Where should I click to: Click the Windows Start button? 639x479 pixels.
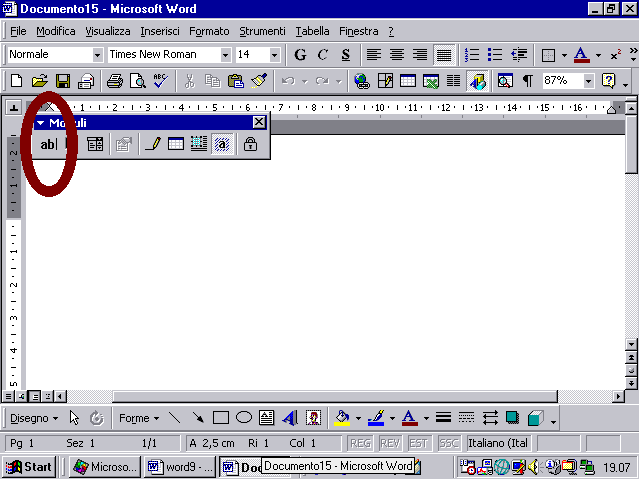(29, 467)
